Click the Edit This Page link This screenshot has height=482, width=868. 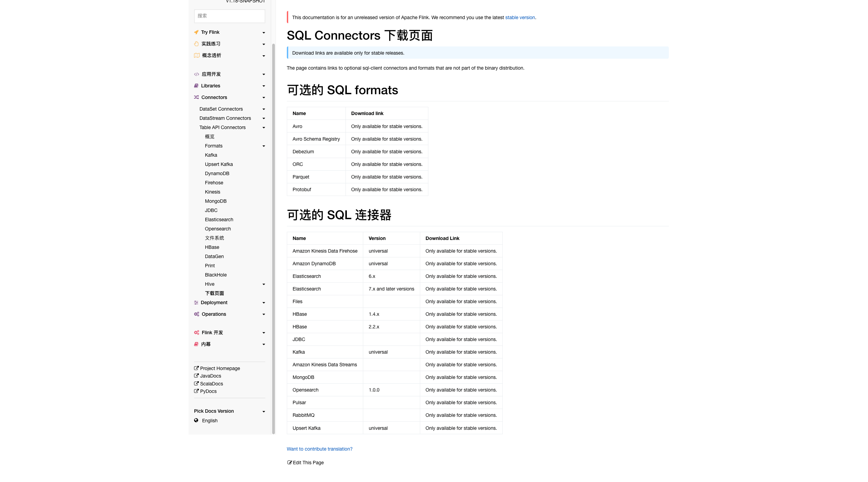pos(308,463)
